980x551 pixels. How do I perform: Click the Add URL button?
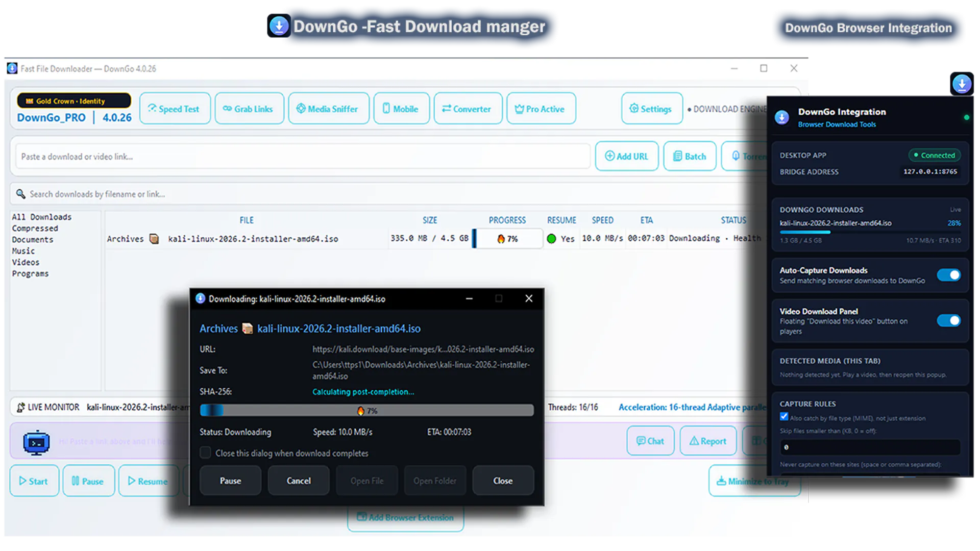pos(627,156)
